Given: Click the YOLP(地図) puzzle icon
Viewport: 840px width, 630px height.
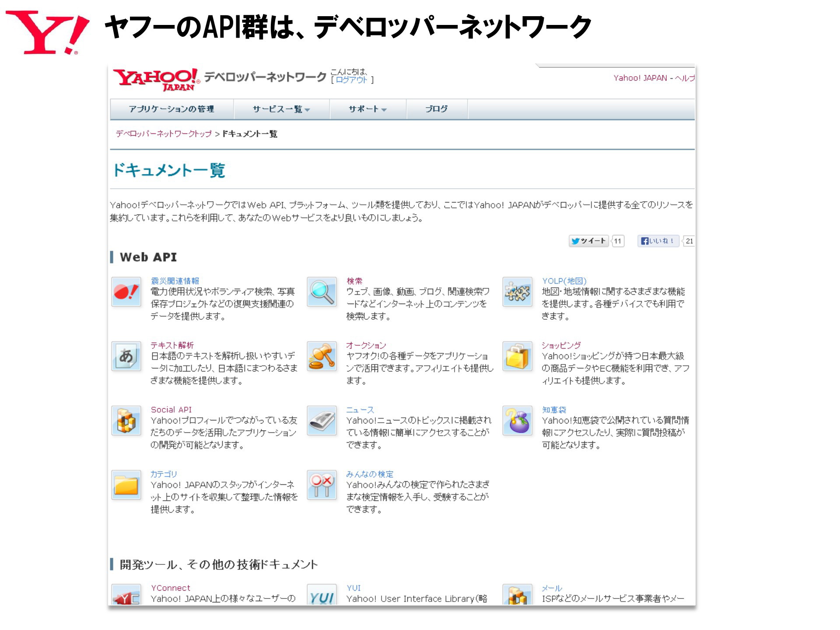Looking at the screenshot, I should point(517,292).
